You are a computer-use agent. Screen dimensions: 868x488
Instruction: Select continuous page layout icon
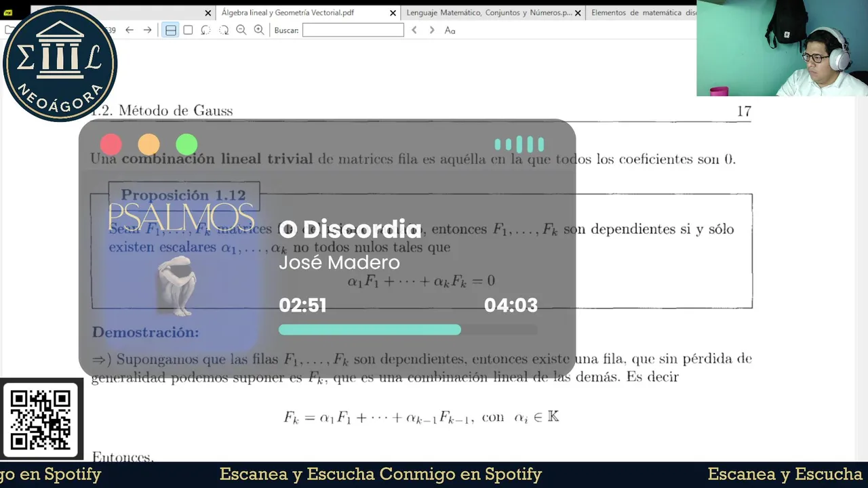pyautogui.click(x=170, y=30)
